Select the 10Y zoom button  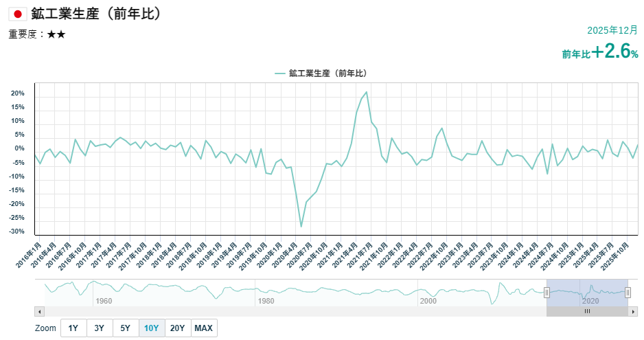point(152,328)
